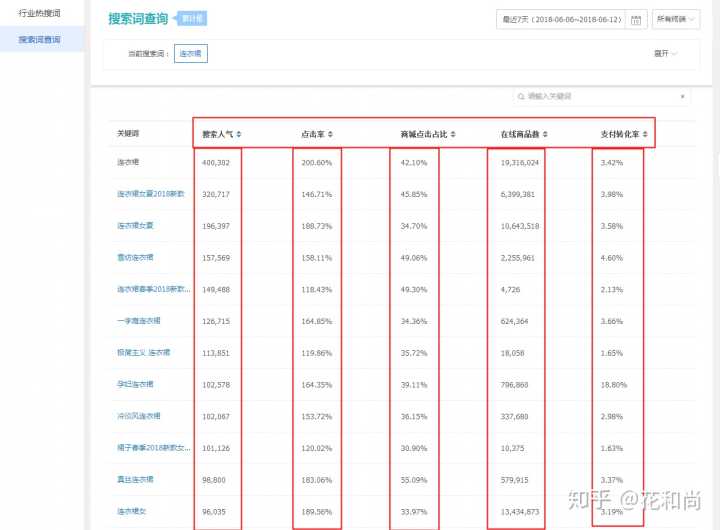Open the 雪纺连衣裙 keyword link

tap(136, 257)
